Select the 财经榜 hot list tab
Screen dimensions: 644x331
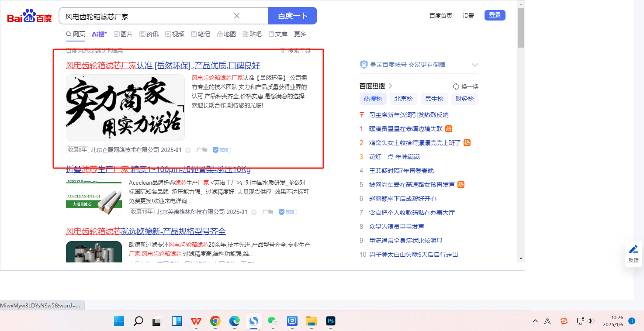coord(464,99)
